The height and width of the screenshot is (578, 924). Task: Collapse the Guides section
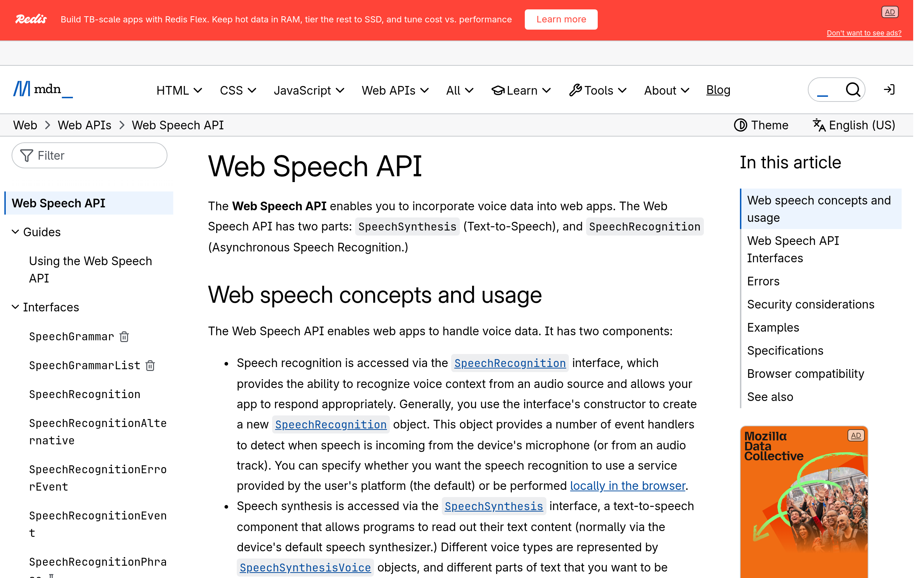36,232
